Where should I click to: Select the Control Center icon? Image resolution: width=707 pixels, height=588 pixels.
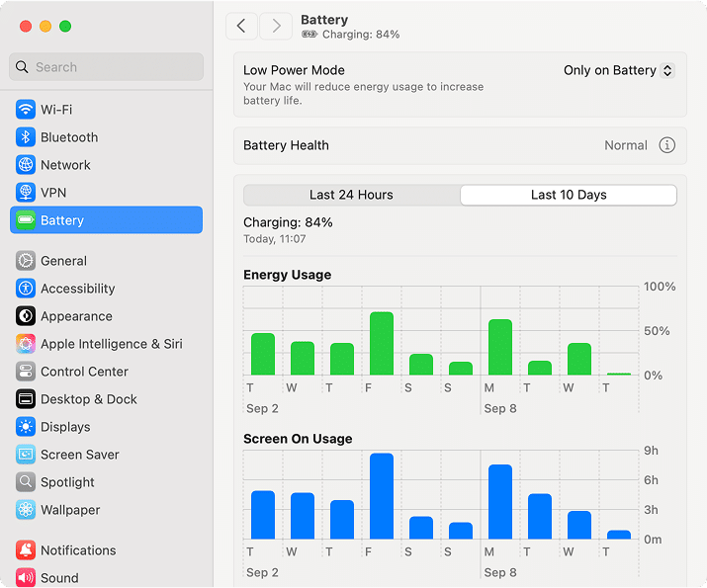[26, 372]
